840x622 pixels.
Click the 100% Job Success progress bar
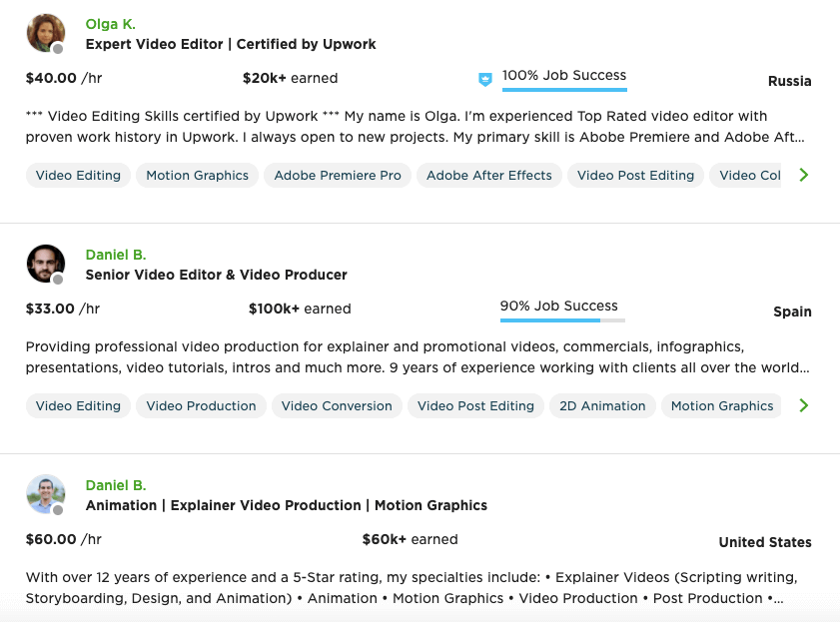click(x=564, y=90)
